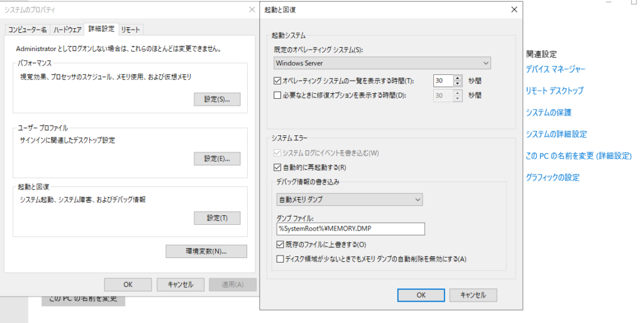
Task: Enable ディスク領域が少ないときでも自動削除を無効にする checkbox
Action: 280,258
